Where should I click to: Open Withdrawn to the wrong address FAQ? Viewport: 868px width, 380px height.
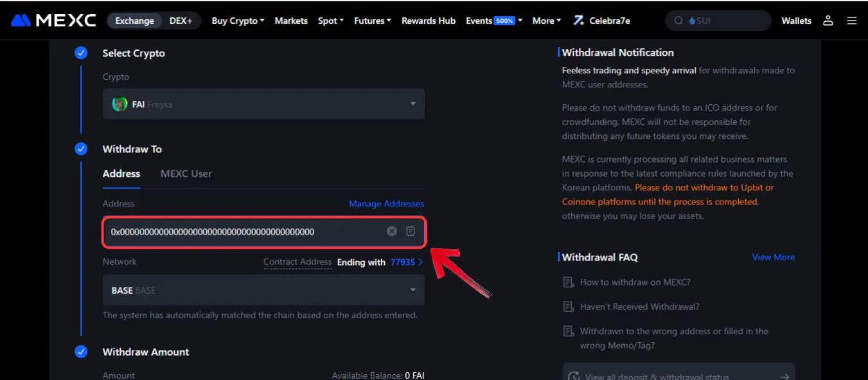pos(674,338)
